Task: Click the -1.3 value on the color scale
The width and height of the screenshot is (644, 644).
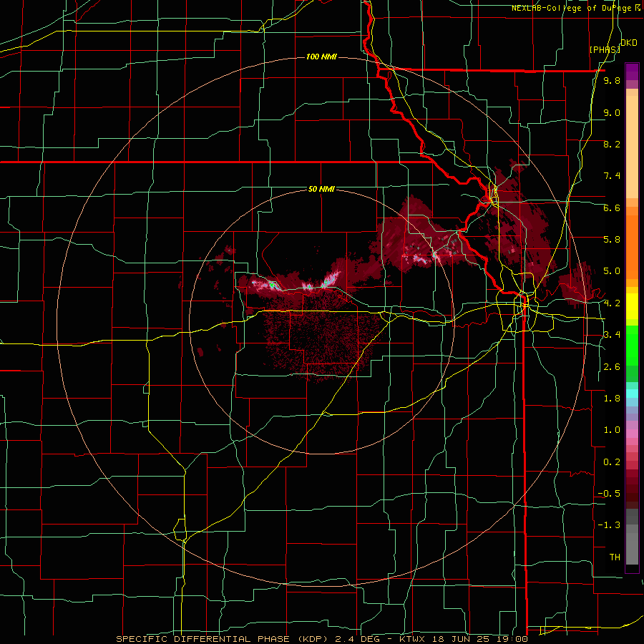Action: (x=609, y=525)
